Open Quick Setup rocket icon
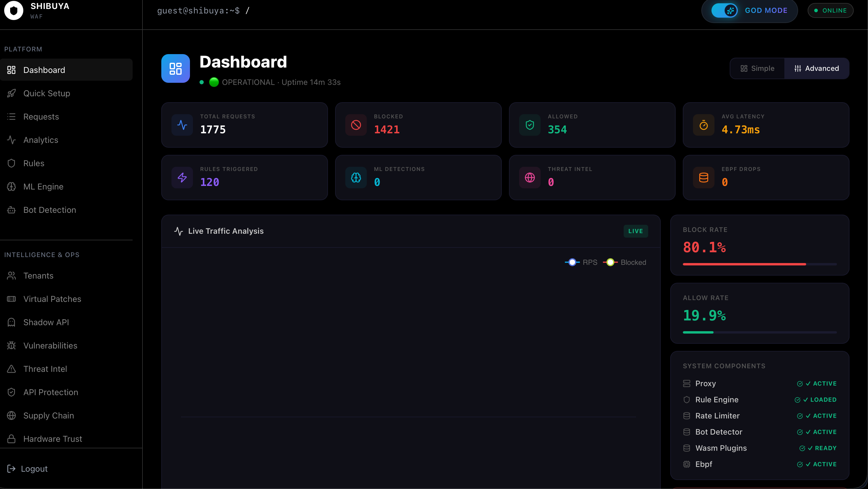The image size is (868, 489). tap(11, 94)
